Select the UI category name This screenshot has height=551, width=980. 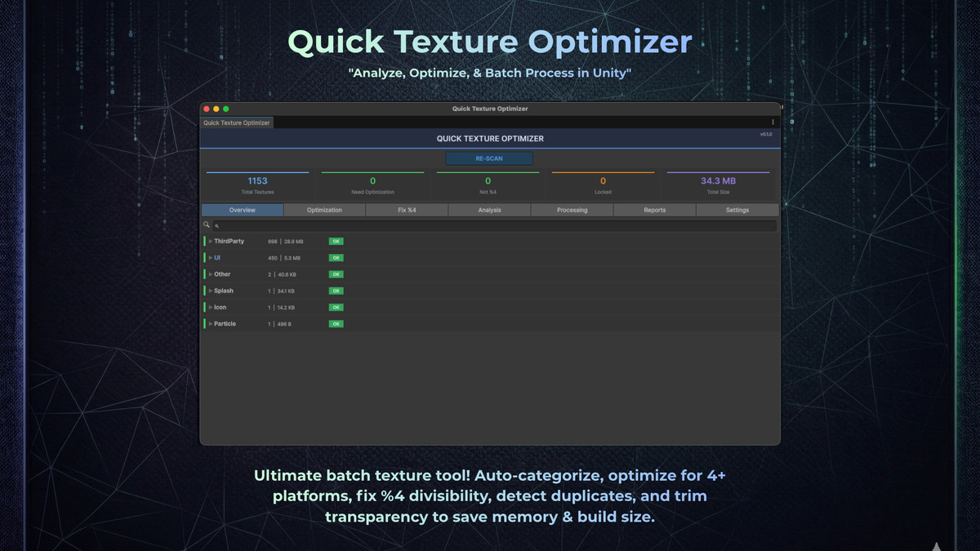coord(217,258)
